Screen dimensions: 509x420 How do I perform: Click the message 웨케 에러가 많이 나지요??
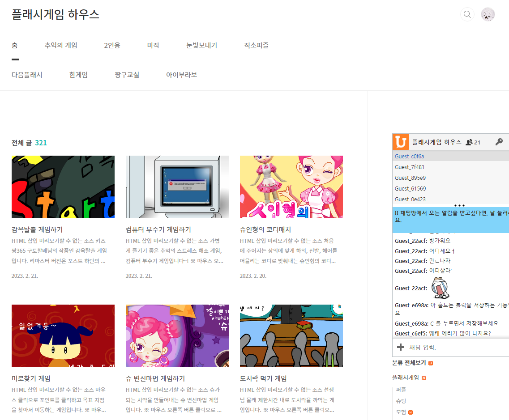coord(460,333)
